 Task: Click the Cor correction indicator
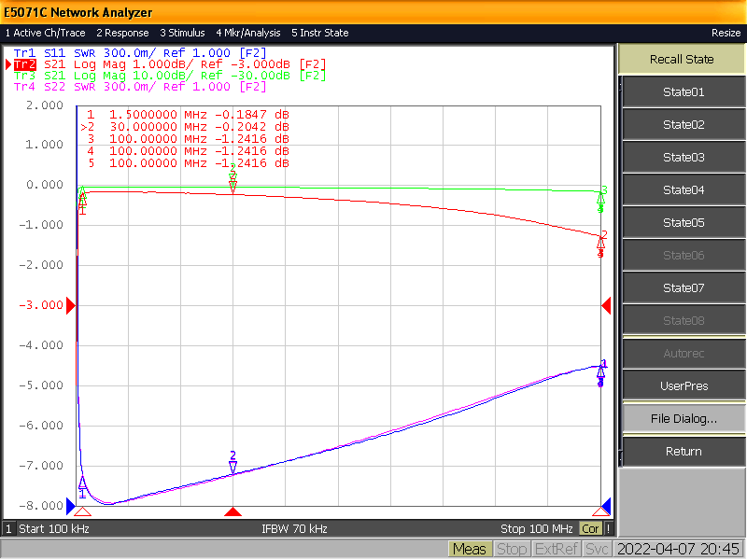click(590, 528)
